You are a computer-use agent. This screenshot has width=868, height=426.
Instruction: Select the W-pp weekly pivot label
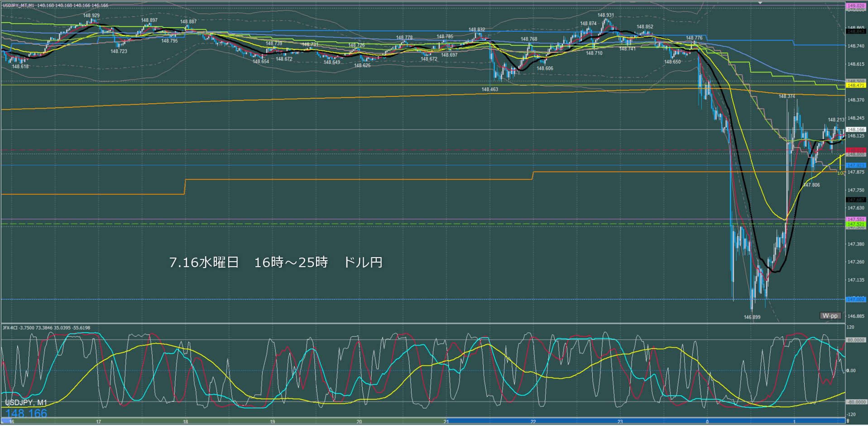830,316
